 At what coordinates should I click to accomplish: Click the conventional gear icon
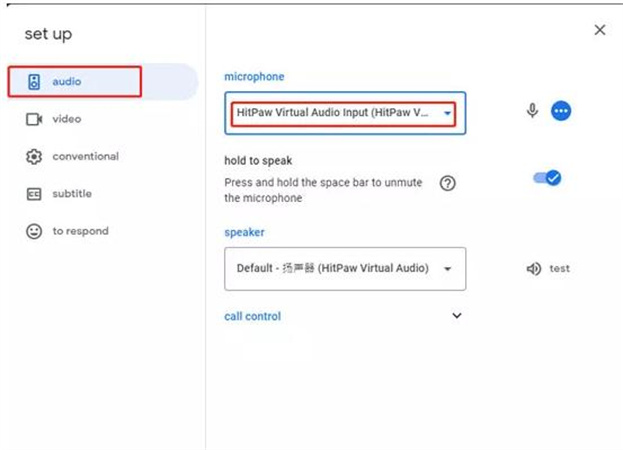click(34, 157)
